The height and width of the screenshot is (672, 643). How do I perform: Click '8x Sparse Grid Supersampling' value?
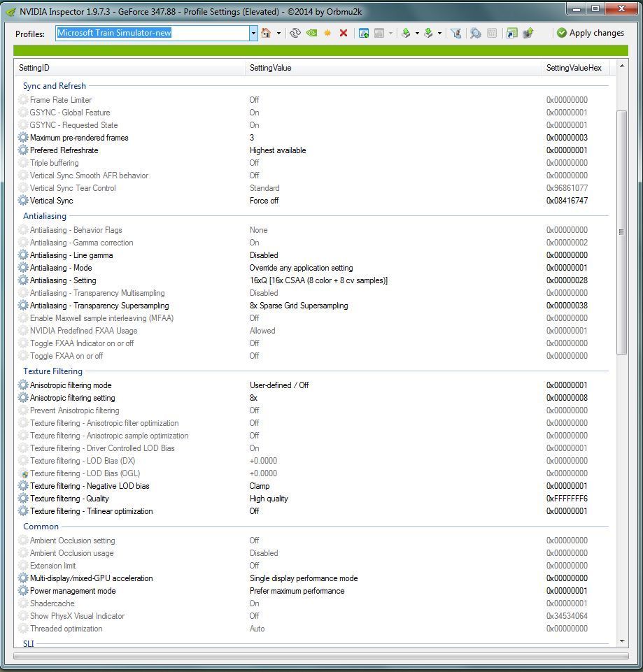click(x=299, y=306)
